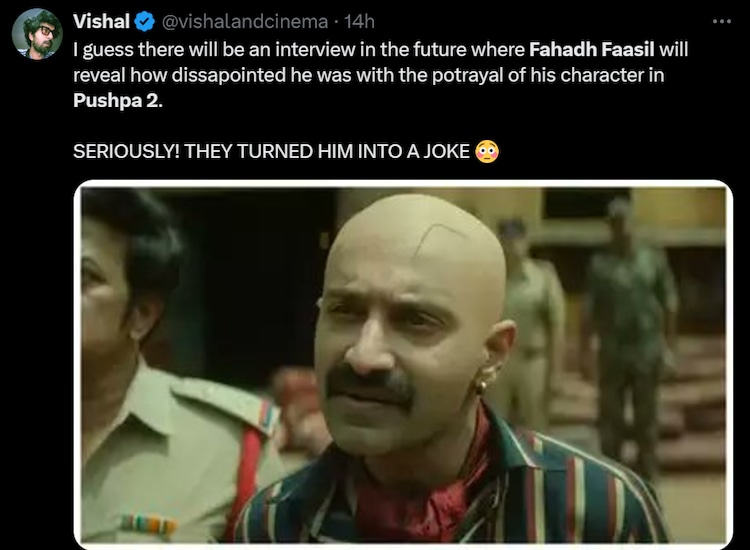Click the blue verified badge icon

point(144,22)
